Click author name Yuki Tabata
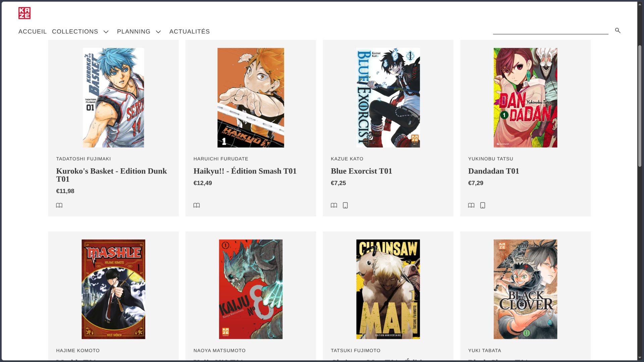 coord(485,351)
